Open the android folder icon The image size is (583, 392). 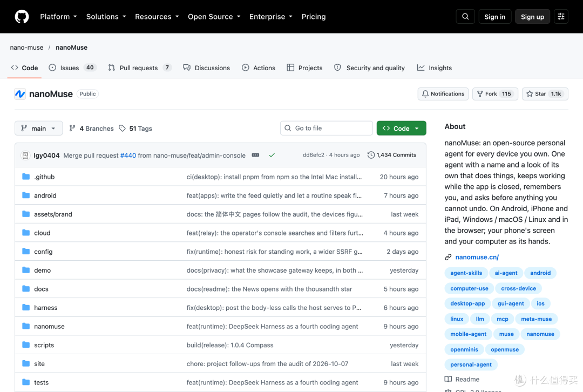coord(26,195)
